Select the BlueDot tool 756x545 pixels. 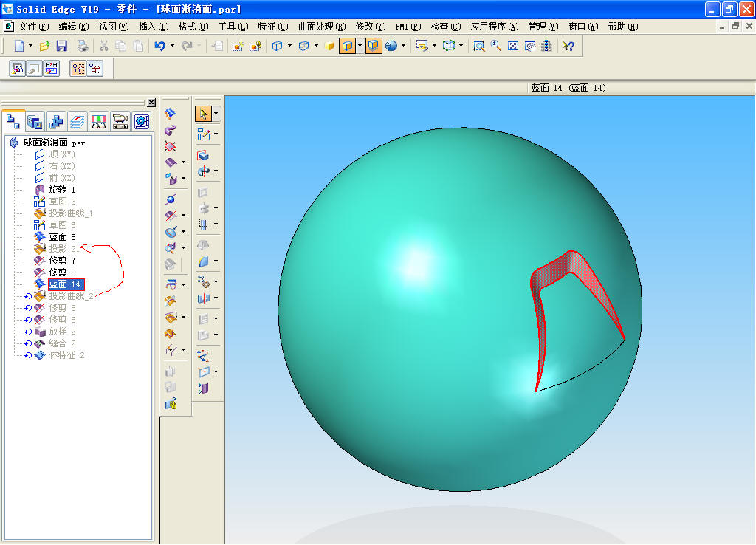[x=171, y=199]
